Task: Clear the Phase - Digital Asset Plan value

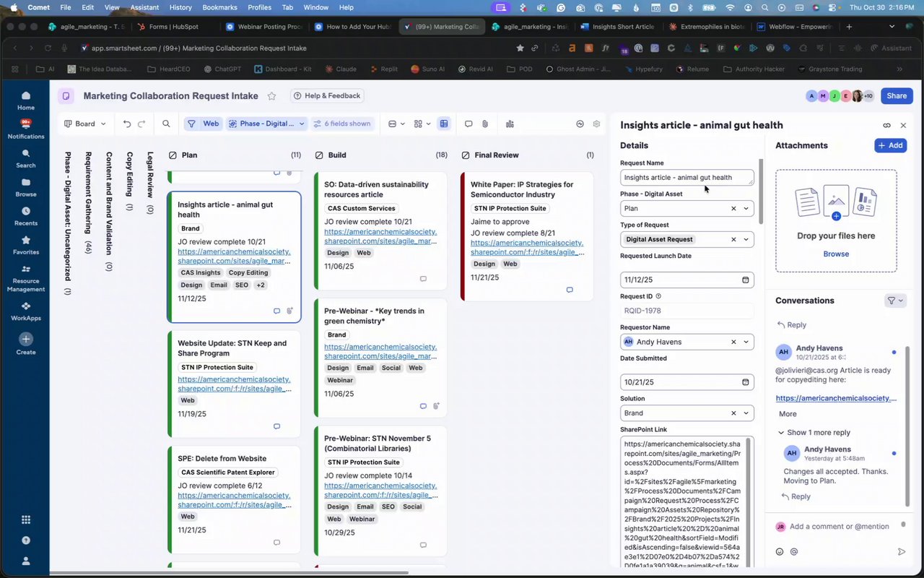Action: pos(733,208)
